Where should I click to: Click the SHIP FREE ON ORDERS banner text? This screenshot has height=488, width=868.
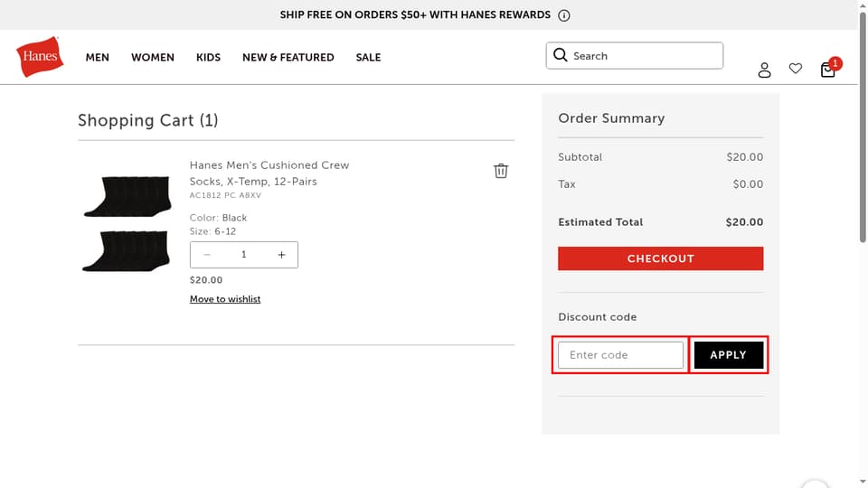(415, 15)
